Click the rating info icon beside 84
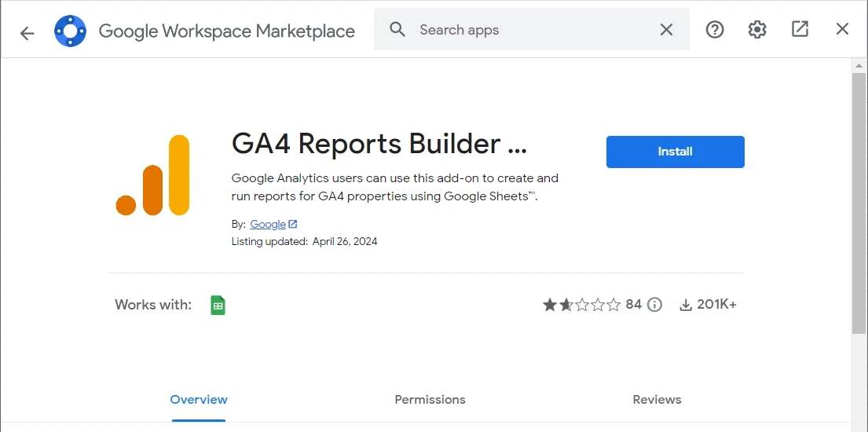 click(655, 305)
